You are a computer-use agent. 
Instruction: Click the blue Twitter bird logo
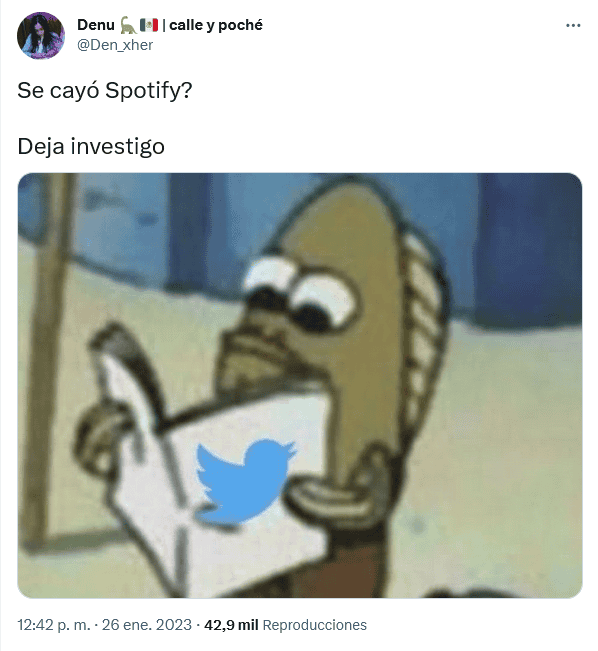coord(245,482)
